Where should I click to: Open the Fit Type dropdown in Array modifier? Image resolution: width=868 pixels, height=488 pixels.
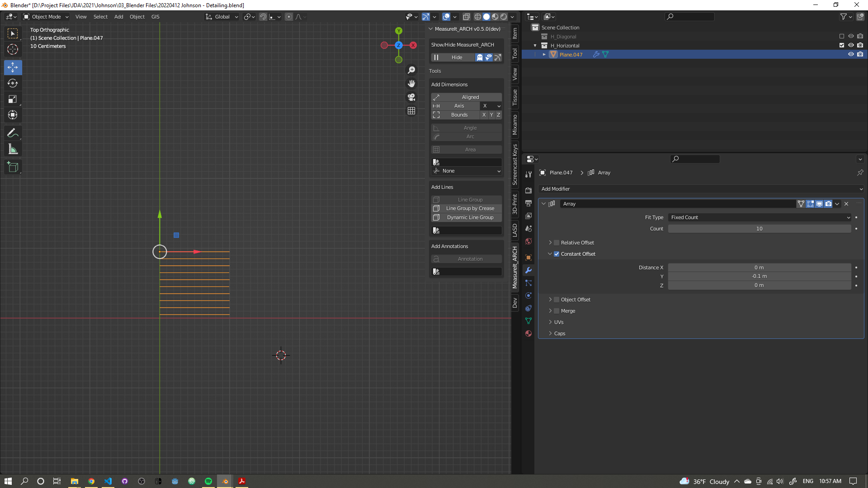click(759, 217)
